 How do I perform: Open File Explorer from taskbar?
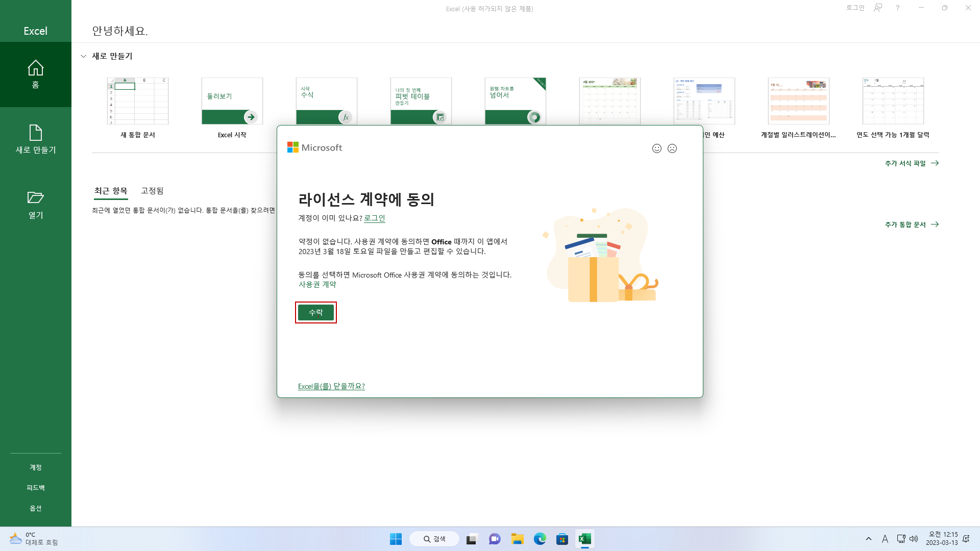pyautogui.click(x=517, y=539)
